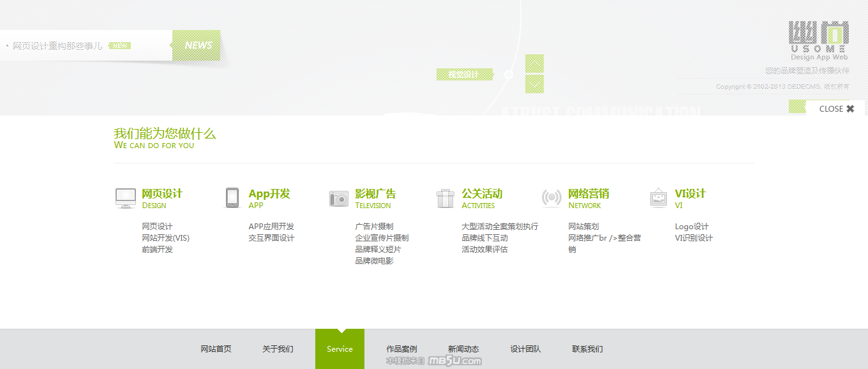Click the picture frame icon beside VI设计
The width and height of the screenshot is (868, 369).
(x=658, y=198)
